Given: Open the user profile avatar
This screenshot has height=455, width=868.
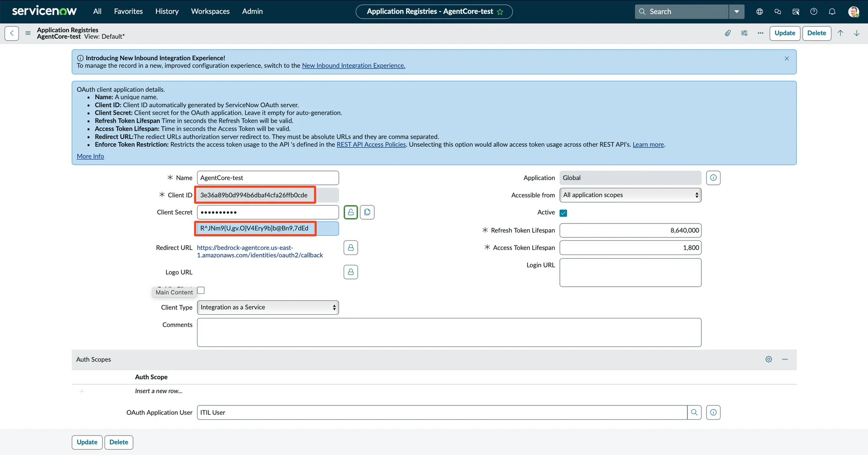Looking at the screenshot, I should [x=854, y=12].
